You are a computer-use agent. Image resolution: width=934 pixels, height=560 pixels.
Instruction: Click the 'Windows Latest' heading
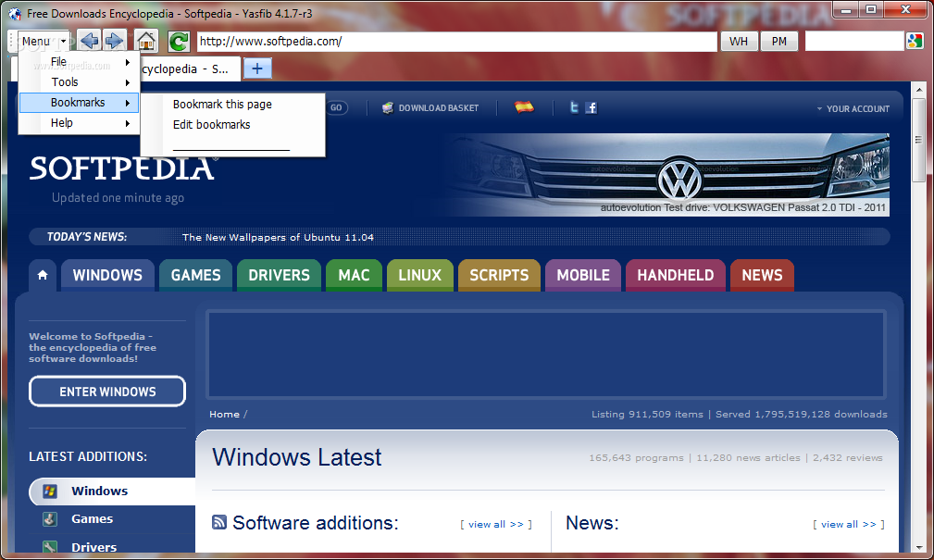pos(296,457)
